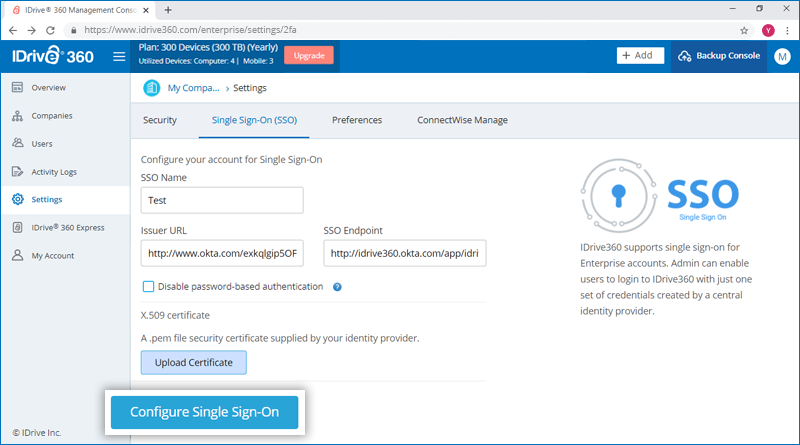Click Upload Certificate button
This screenshot has width=800, height=445.
[194, 362]
